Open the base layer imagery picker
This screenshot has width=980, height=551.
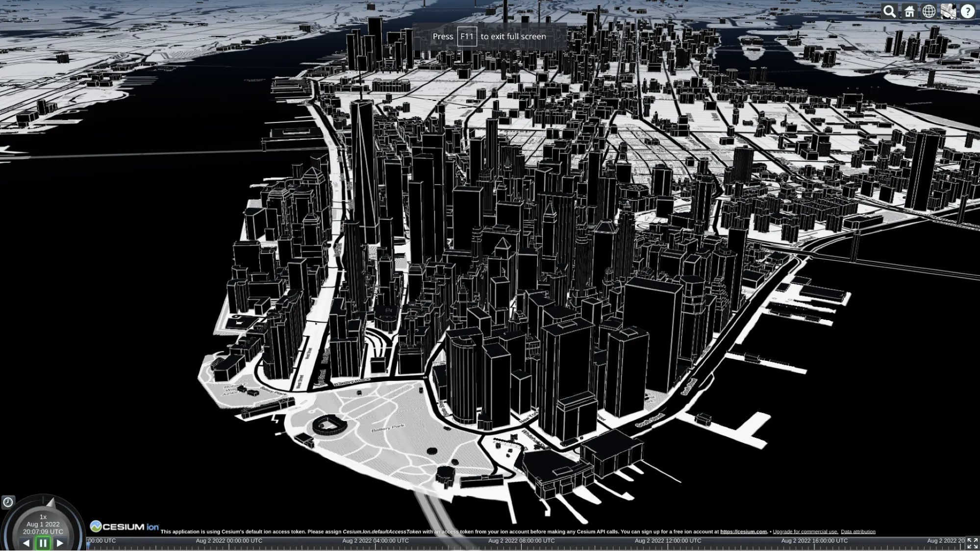948,11
